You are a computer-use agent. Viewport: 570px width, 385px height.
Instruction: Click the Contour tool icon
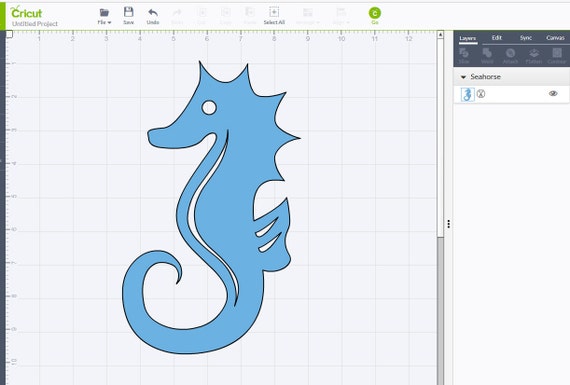coord(557,53)
